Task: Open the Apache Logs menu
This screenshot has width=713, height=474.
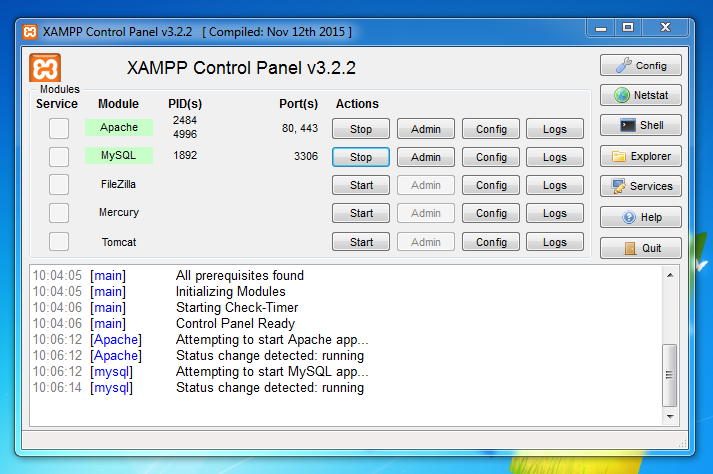Action: (x=555, y=129)
